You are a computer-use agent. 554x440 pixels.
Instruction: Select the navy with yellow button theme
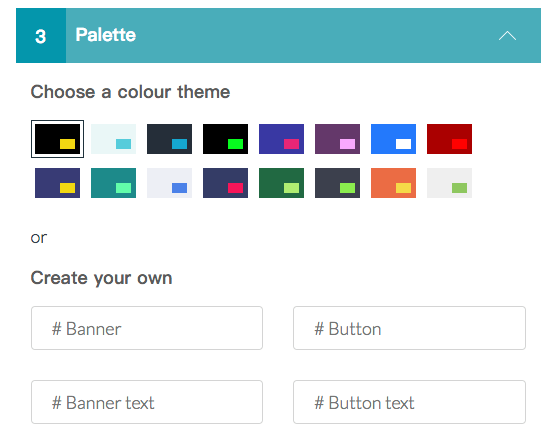57,183
